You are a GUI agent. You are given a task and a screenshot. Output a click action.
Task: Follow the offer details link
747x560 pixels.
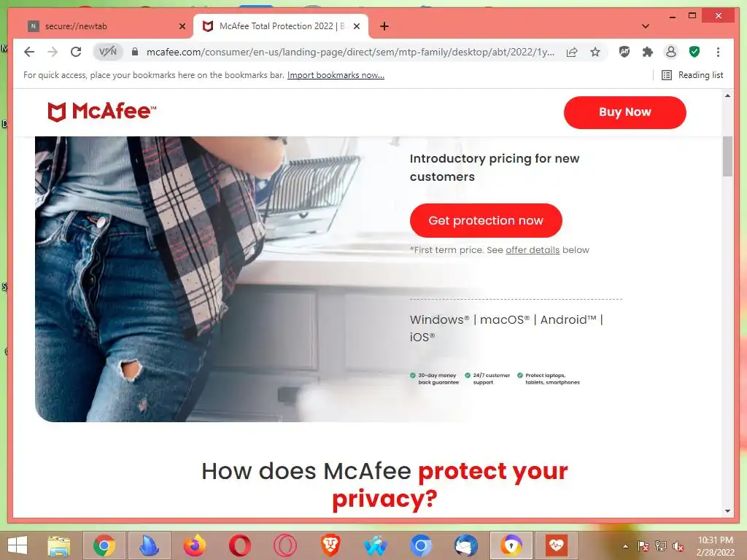coord(533,250)
